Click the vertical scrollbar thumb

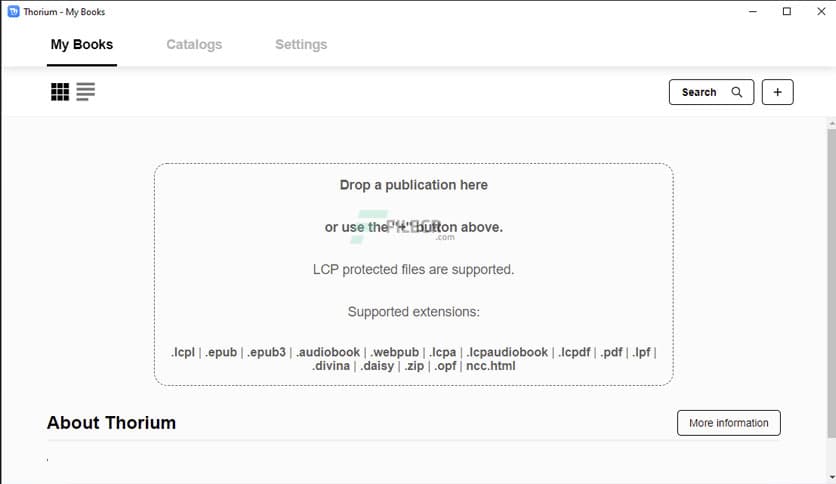coord(832,283)
